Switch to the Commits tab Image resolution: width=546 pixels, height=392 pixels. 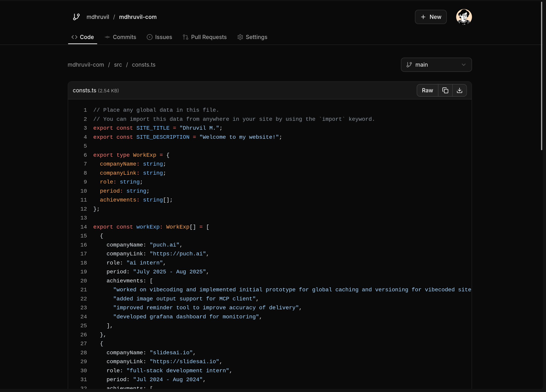pyautogui.click(x=124, y=37)
